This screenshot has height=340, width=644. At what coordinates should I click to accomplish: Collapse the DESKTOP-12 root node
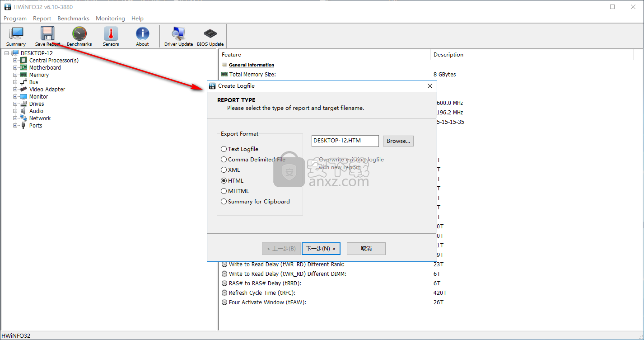coord(7,53)
